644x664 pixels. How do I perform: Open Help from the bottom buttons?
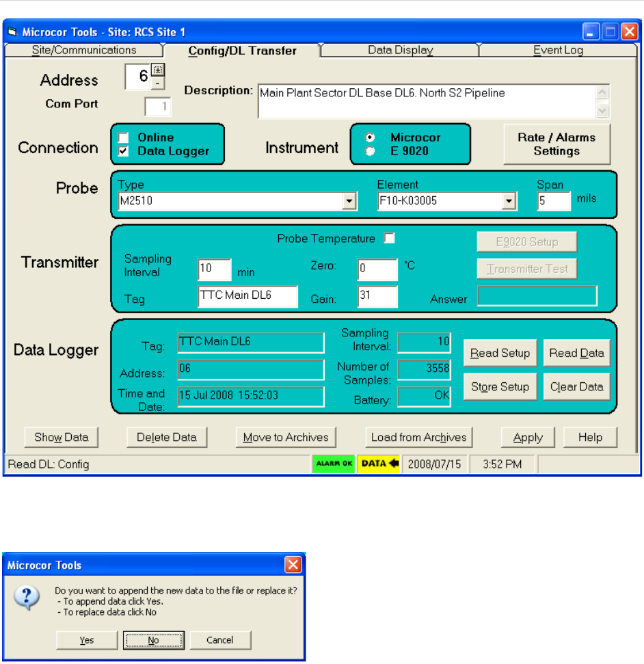coord(590,437)
